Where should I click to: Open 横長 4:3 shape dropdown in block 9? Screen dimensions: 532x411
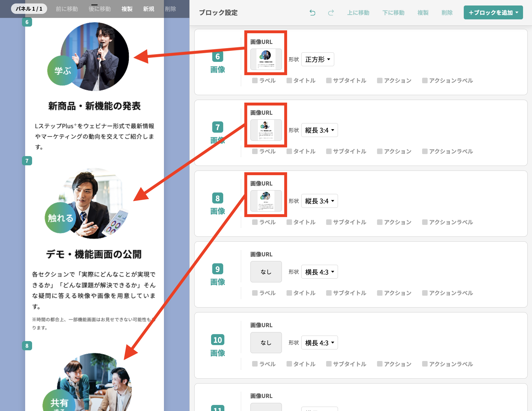point(319,272)
